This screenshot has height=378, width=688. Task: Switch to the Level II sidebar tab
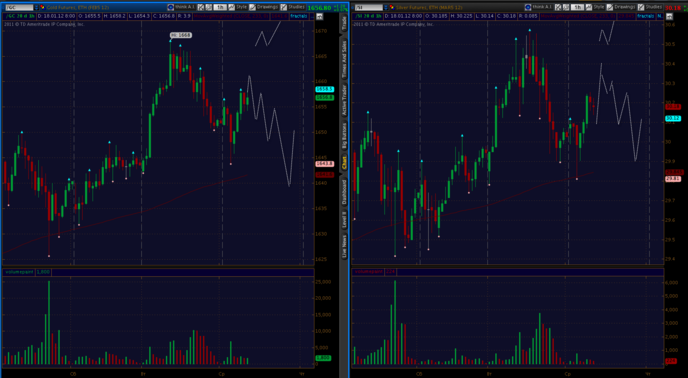pos(344,220)
